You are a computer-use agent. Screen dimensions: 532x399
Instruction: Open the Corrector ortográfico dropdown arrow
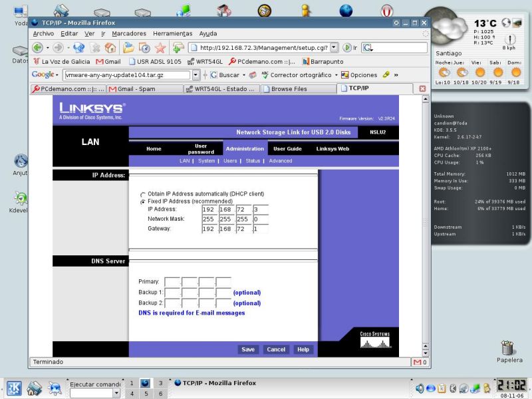336,75
